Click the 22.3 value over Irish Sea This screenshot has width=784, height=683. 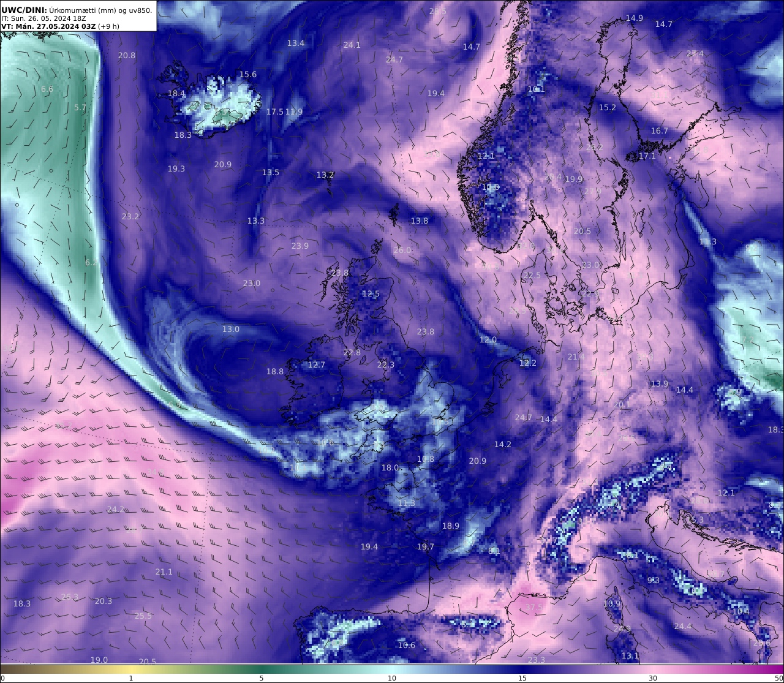point(386,365)
